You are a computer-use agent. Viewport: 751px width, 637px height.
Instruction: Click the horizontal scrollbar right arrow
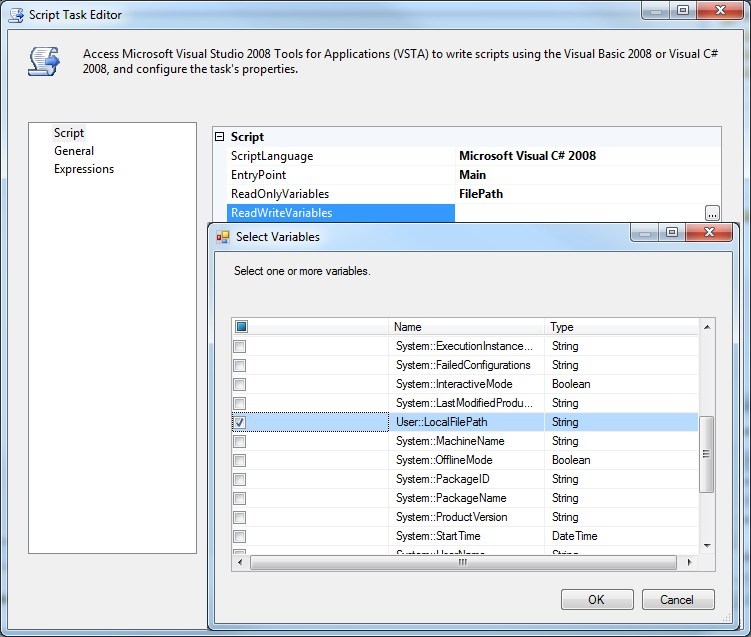690,562
